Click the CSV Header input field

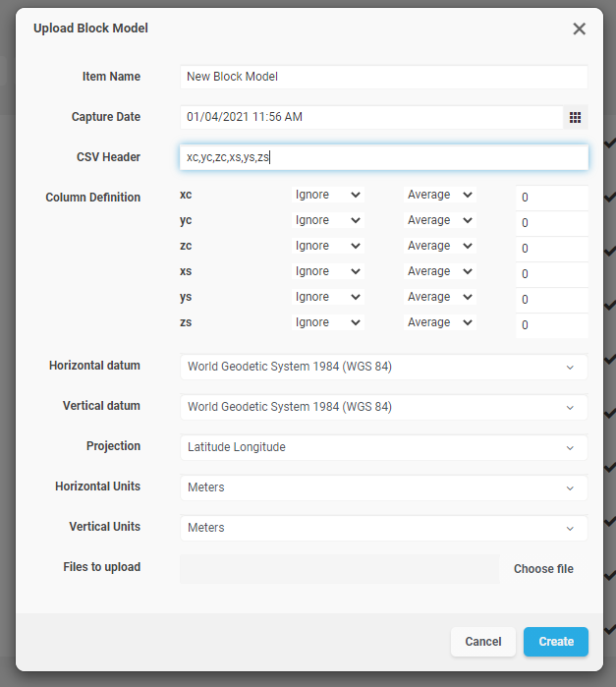[x=383, y=157]
